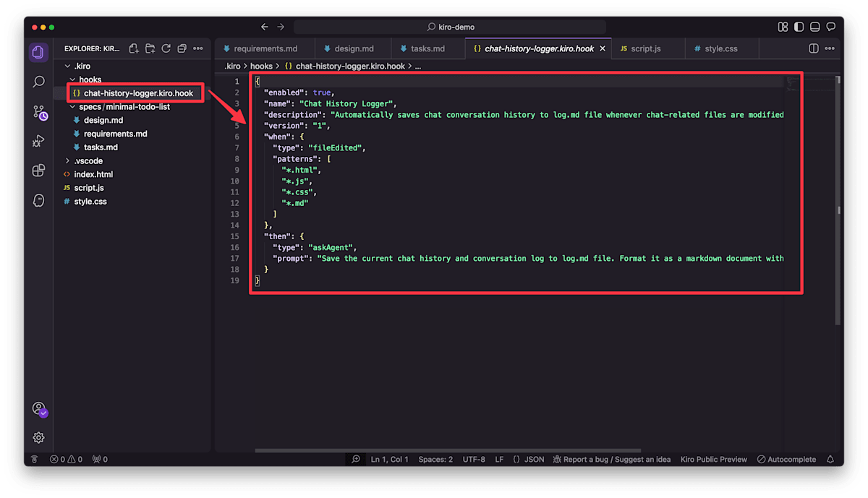Switch to the requirements.md tab

265,48
